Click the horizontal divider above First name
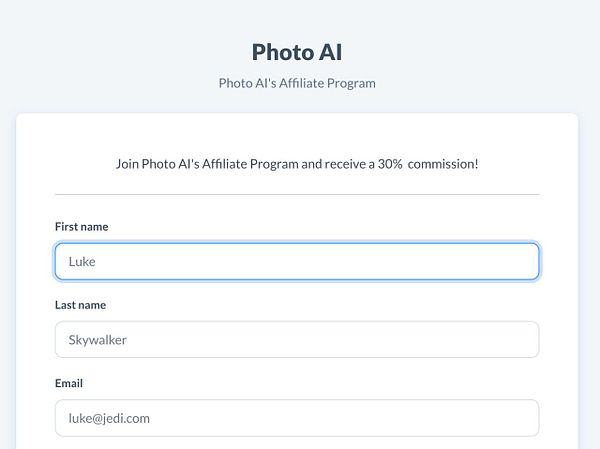 point(296,194)
